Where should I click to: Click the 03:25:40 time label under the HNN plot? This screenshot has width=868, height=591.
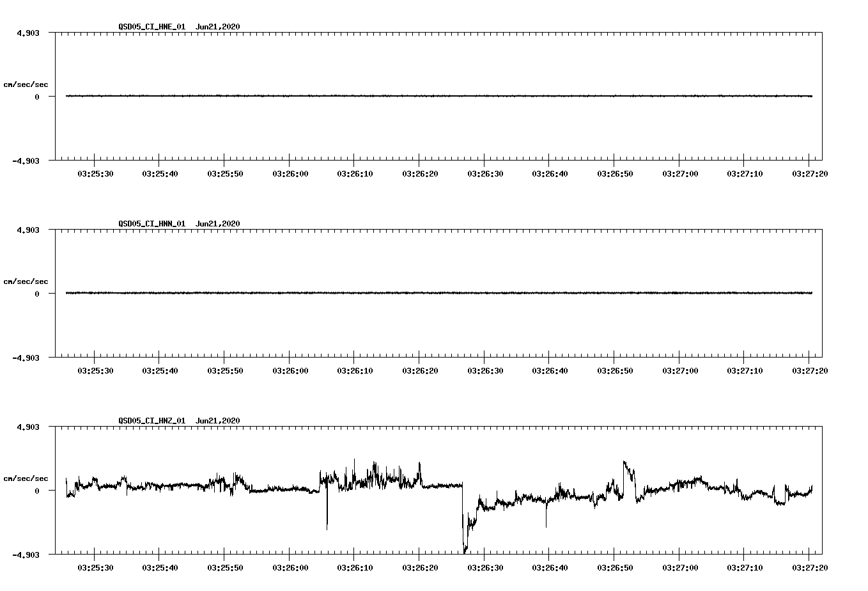coord(160,370)
